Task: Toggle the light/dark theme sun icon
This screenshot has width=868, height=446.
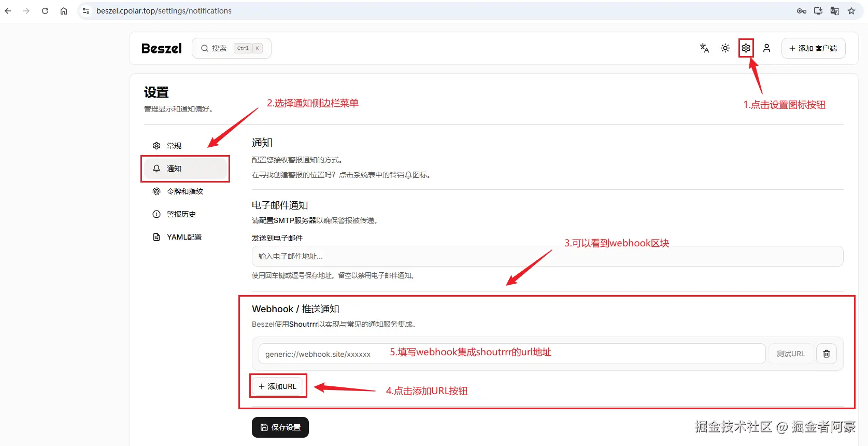Action: click(725, 48)
